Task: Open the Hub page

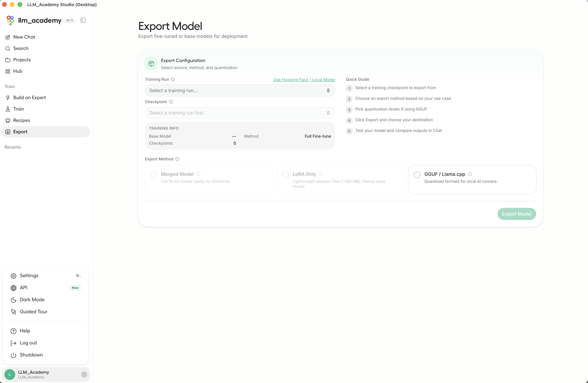Action: click(x=46, y=71)
